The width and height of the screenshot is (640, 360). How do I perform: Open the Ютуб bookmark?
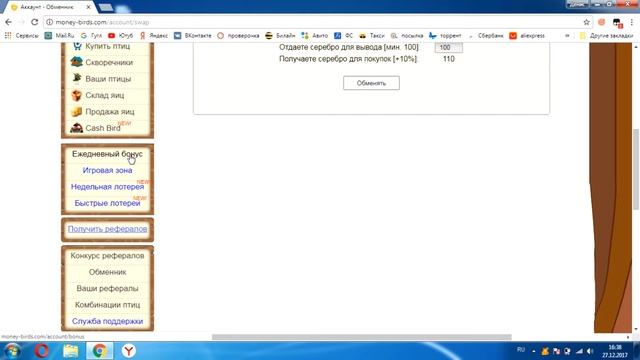coord(120,36)
